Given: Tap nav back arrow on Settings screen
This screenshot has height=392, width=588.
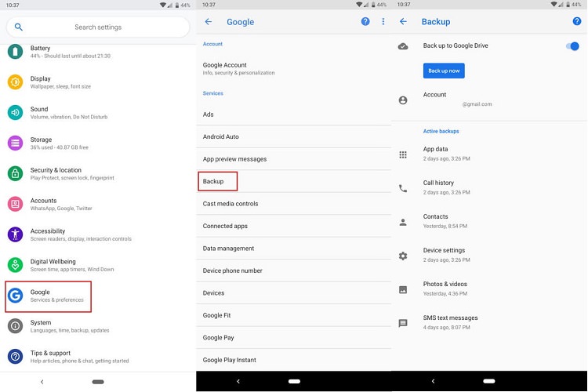Looking at the screenshot, I should tap(42, 382).
